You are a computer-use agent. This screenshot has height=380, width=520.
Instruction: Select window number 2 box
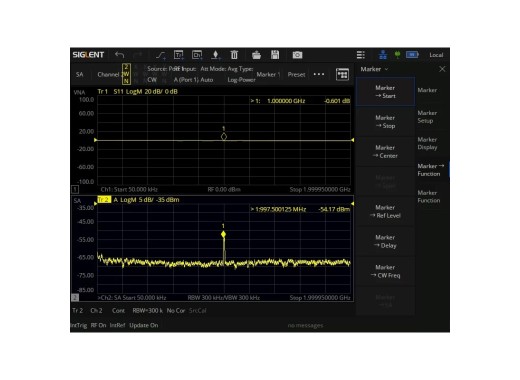pos(75,298)
